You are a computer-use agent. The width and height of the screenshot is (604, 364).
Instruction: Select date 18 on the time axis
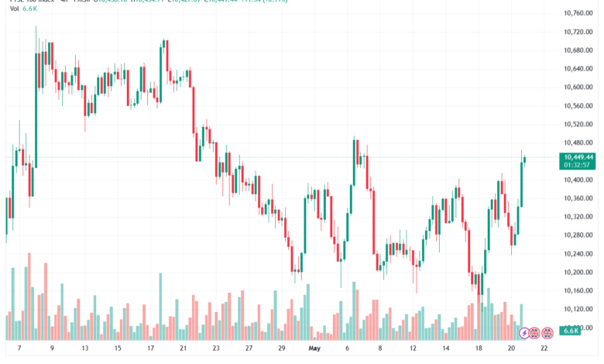(479, 349)
